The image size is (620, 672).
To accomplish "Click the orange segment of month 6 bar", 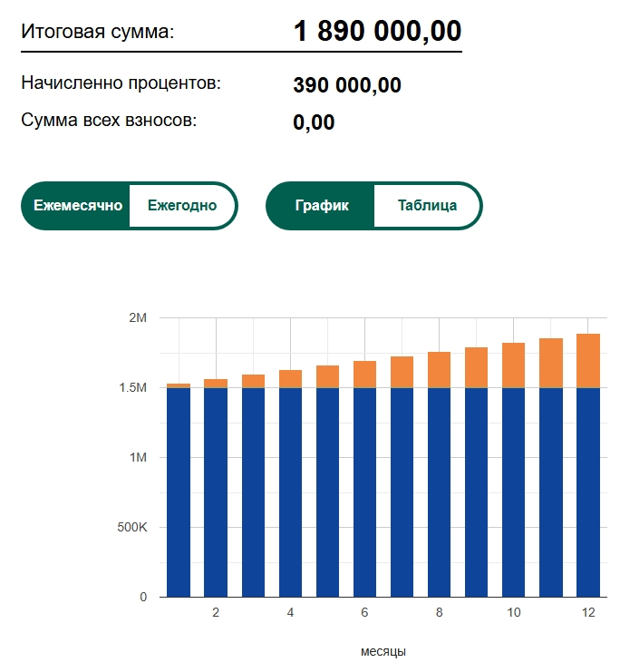I will click(364, 375).
